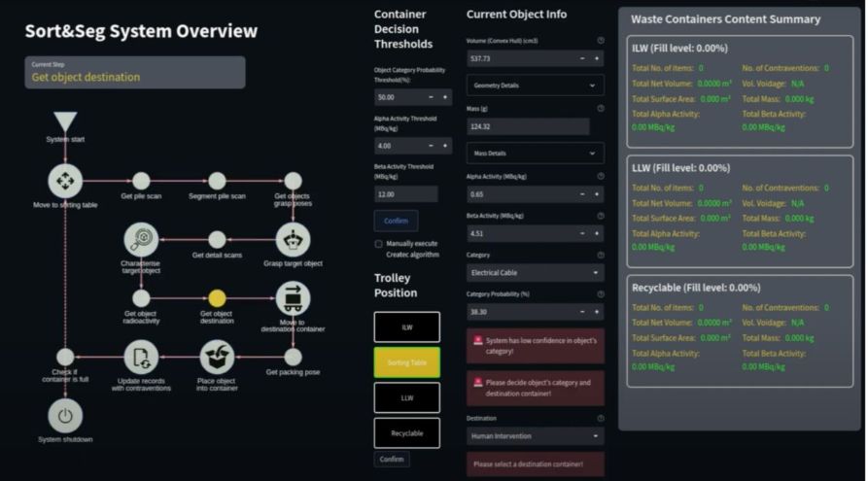The height and width of the screenshot is (481, 868).
Task: Increase object Alpha Activity value
Action: [x=597, y=194]
